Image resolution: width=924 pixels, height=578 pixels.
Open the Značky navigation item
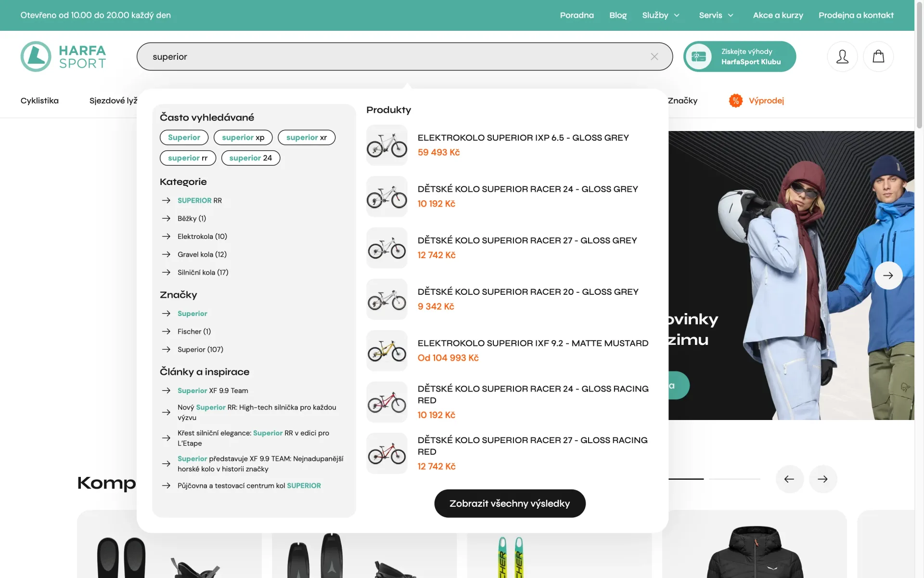point(683,101)
